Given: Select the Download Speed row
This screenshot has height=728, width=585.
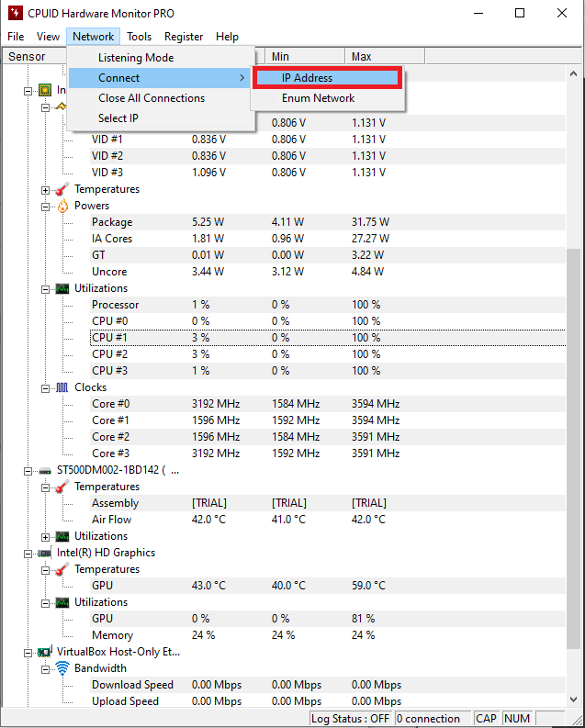Looking at the screenshot, I should pos(328,685).
